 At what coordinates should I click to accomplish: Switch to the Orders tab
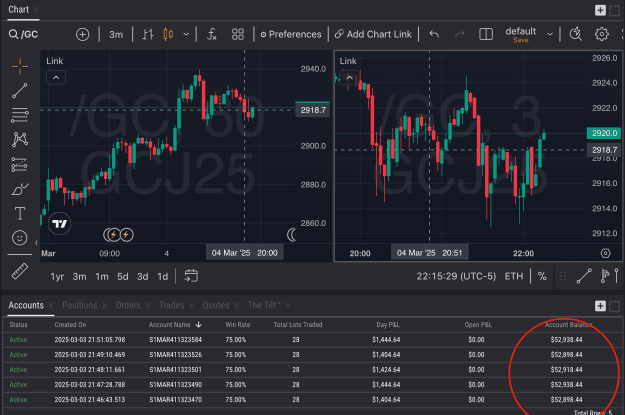tap(128, 305)
